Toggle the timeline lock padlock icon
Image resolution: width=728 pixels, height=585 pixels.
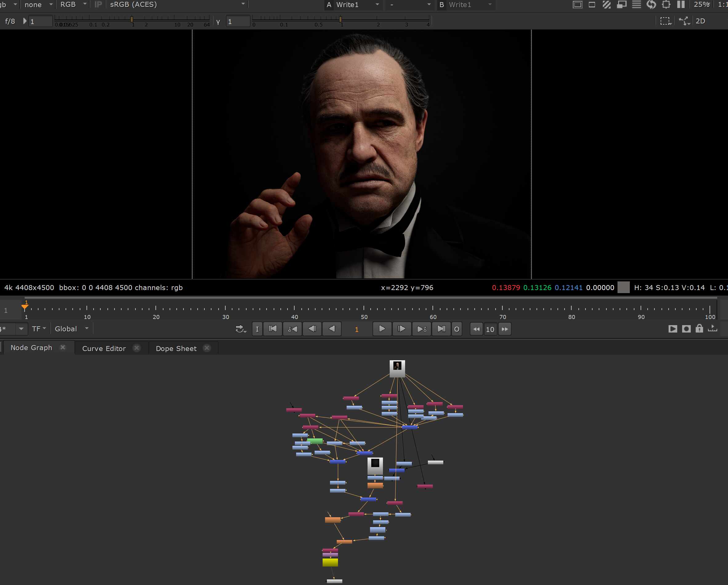pyautogui.click(x=699, y=328)
